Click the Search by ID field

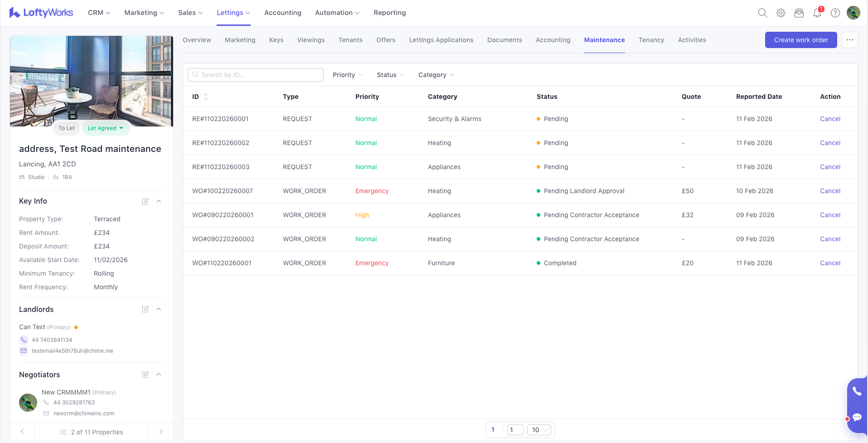[256, 75]
